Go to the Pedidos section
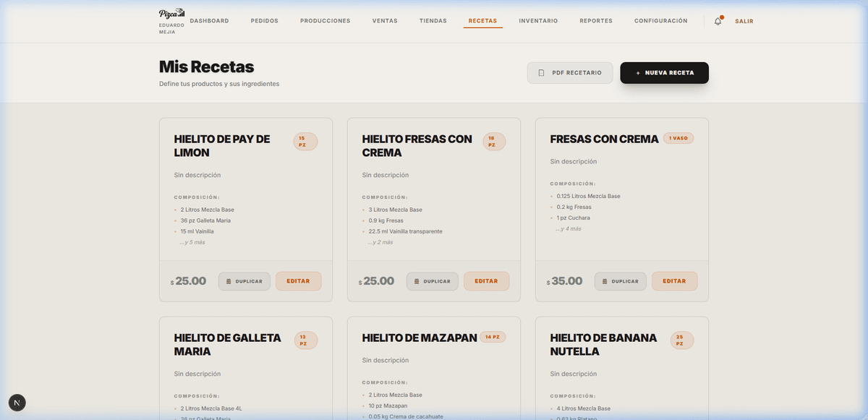This screenshot has height=420, width=868. [264, 21]
